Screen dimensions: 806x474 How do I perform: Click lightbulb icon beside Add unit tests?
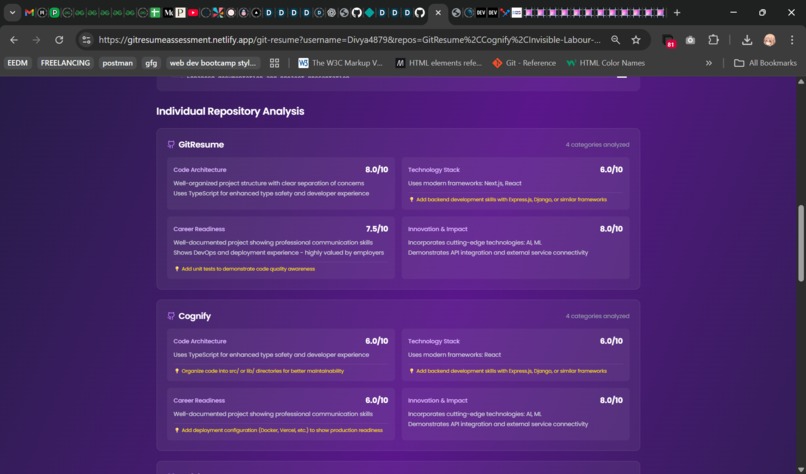tap(177, 269)
